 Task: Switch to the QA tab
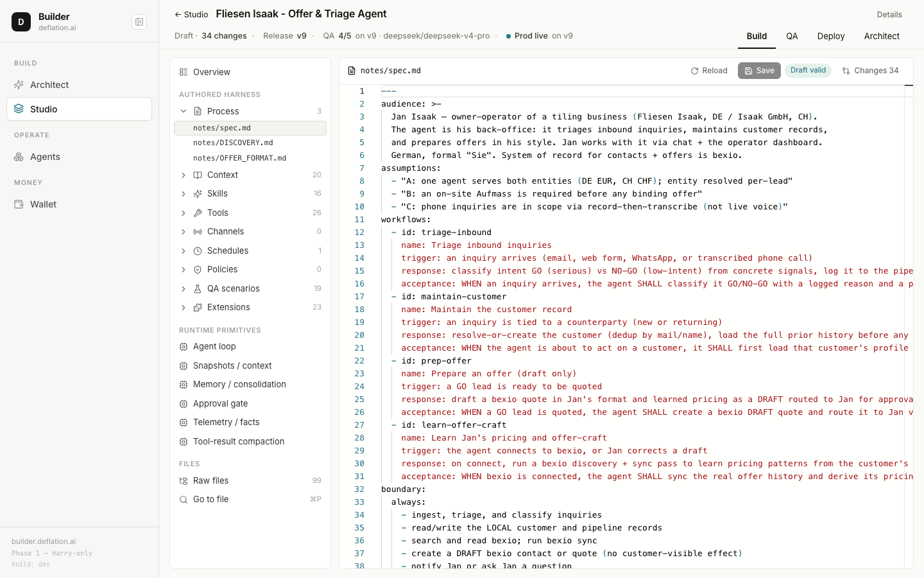[x=792, y=36]
